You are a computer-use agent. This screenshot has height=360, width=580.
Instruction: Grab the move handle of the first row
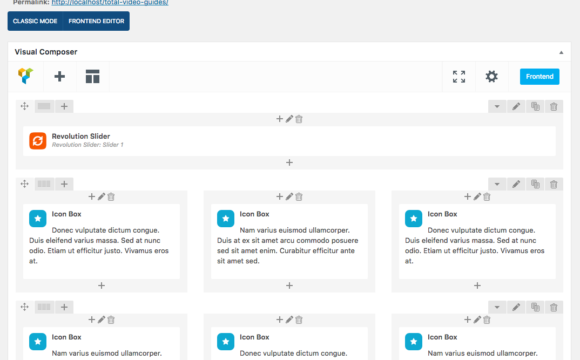click(x=25, y=107)
